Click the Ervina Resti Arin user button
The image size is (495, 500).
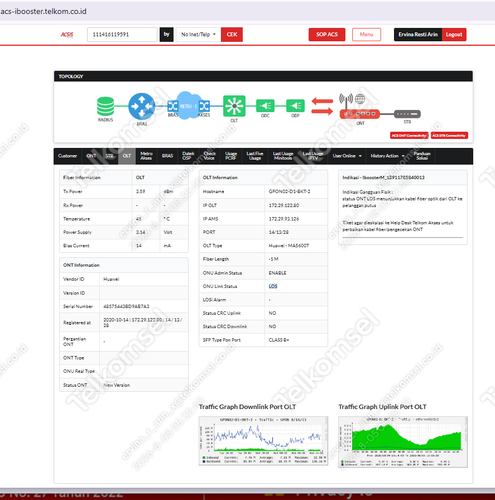coord(418,34)
